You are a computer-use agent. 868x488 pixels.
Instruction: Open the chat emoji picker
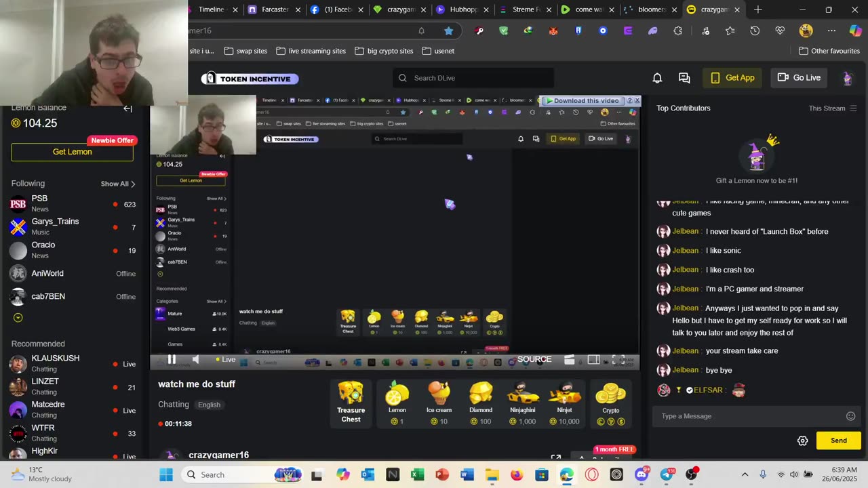(850, 416)
